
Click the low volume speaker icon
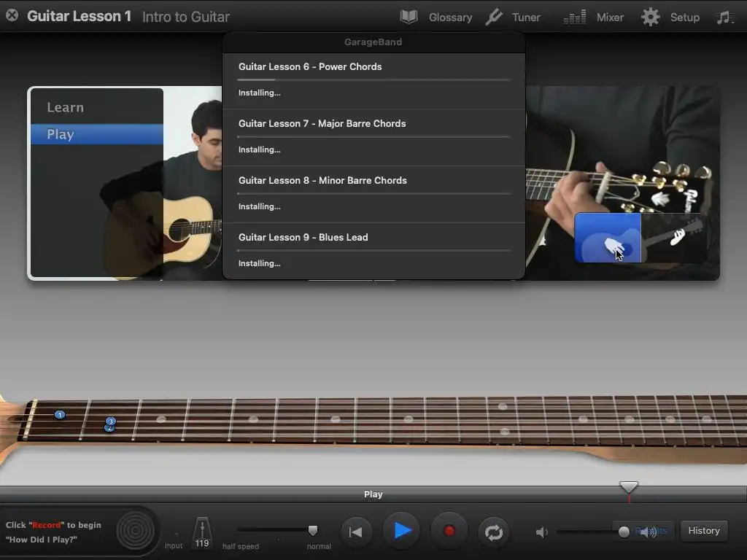[542, 532]
